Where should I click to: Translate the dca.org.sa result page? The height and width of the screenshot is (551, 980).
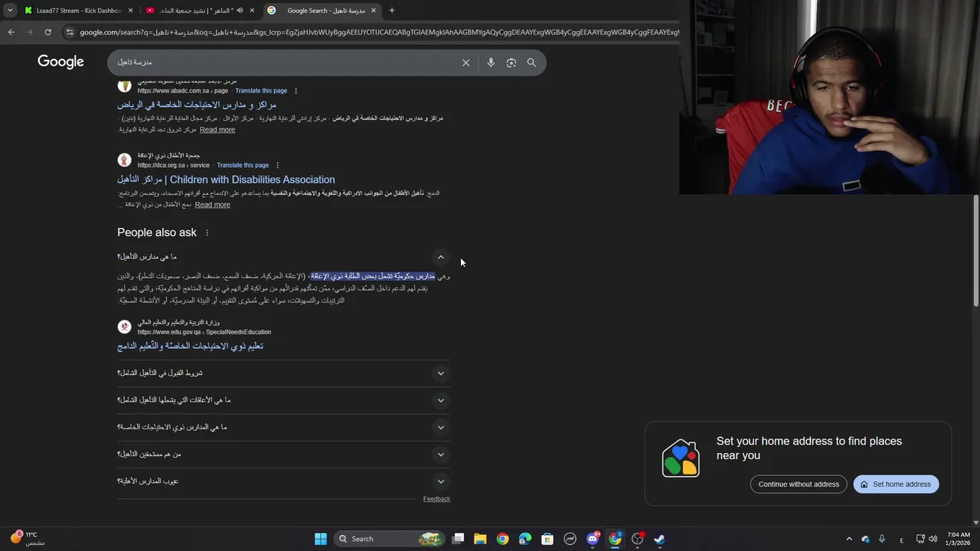(243, 165)
